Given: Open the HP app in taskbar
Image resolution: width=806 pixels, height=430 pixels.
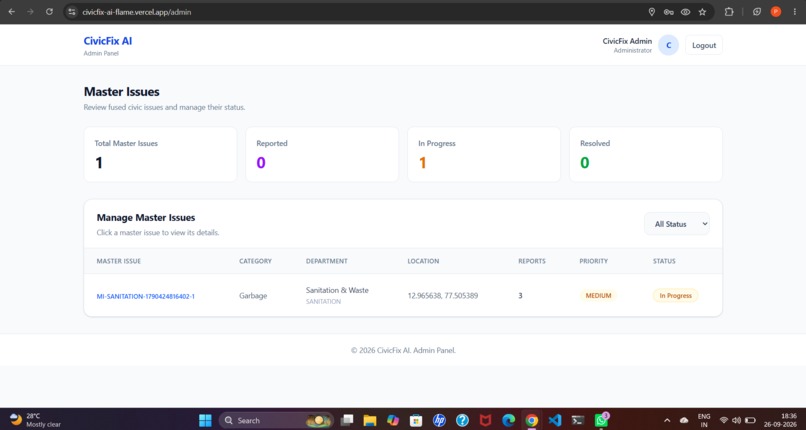Looking at the screenshot, I should pos(439,420).
